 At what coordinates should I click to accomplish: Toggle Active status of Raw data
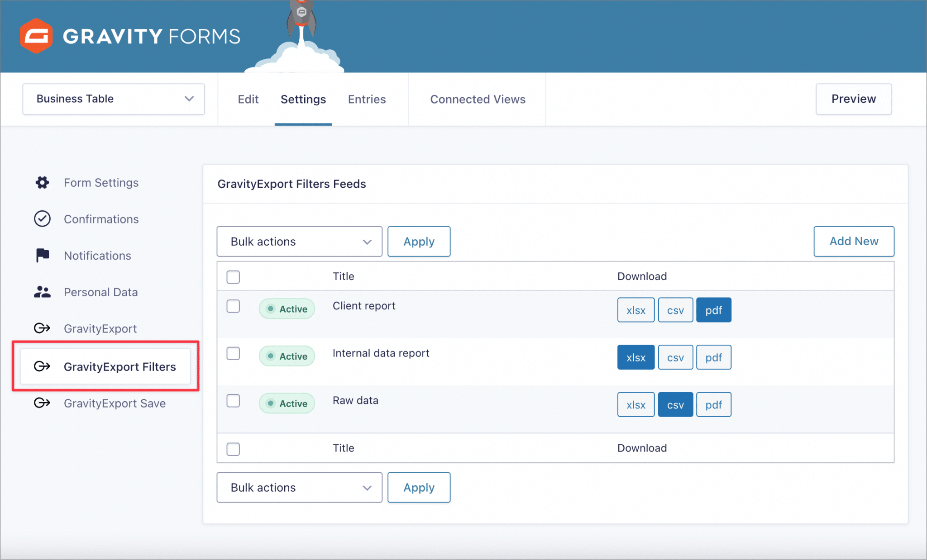pos(287,403)
